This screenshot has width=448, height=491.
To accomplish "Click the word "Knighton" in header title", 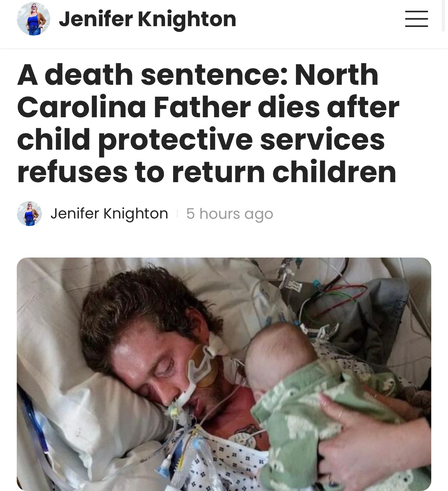I will click(x=187, y=20).
